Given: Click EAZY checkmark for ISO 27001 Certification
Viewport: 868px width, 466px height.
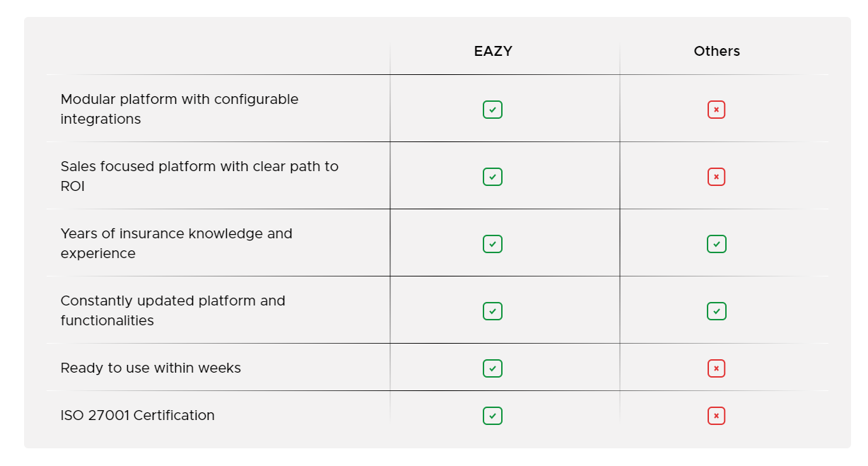Looking at the screenshot, I should 493,416.
